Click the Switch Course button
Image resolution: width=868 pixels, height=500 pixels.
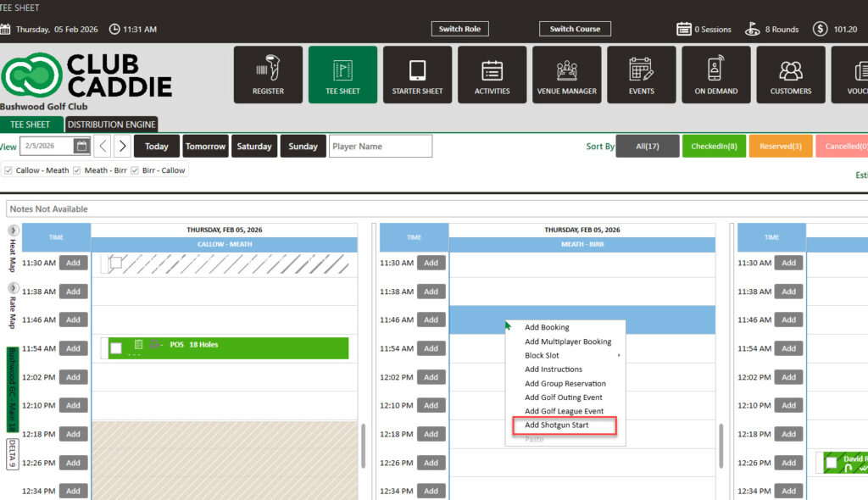pyautogui.click(x=575, y=29)
